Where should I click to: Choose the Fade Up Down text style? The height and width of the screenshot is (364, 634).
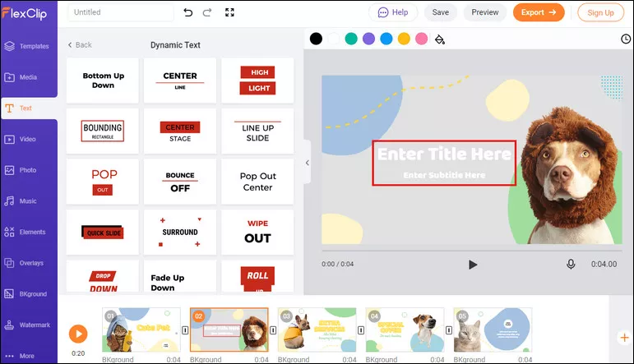click(x=180, y=276)
